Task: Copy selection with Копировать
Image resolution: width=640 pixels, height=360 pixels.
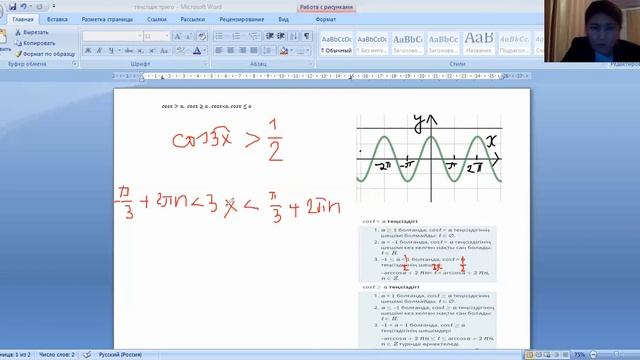Action: (35, 43)
